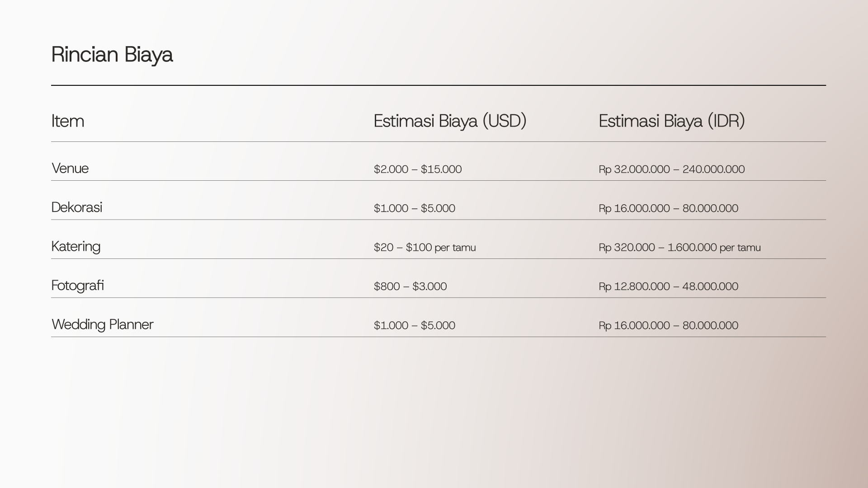Click the Rp 320.000 – 1.600.000 per tamu cell

pyautogui.click(x=680, y=248)
